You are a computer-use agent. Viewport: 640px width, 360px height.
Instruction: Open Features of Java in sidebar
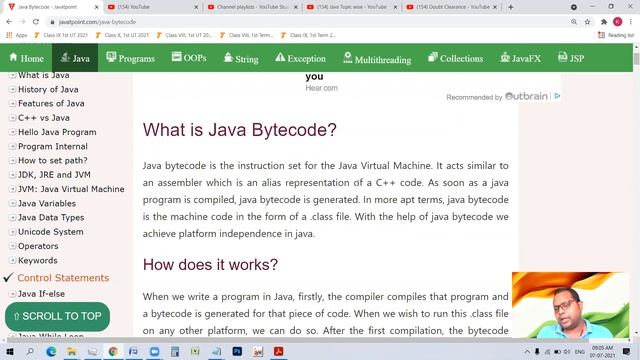point(51,104)
